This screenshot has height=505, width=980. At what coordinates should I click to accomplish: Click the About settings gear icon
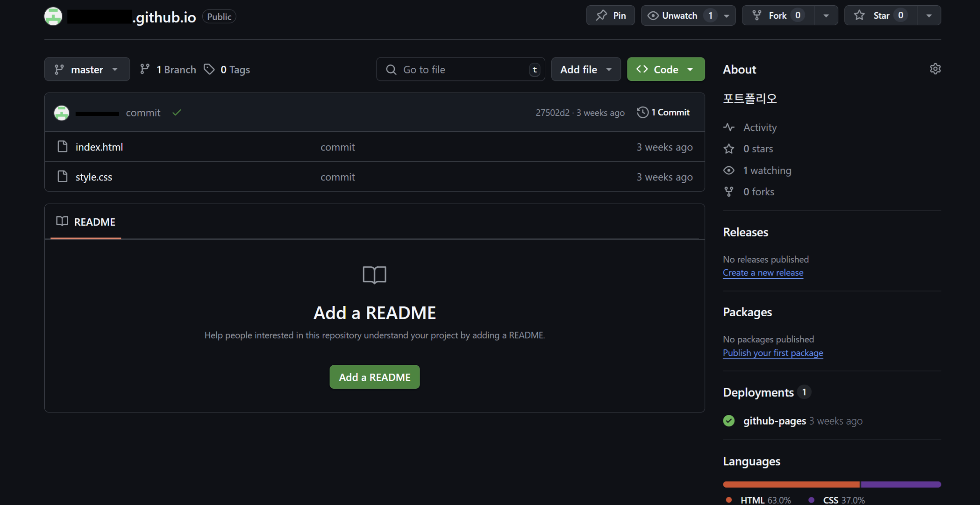click(935, 69)
